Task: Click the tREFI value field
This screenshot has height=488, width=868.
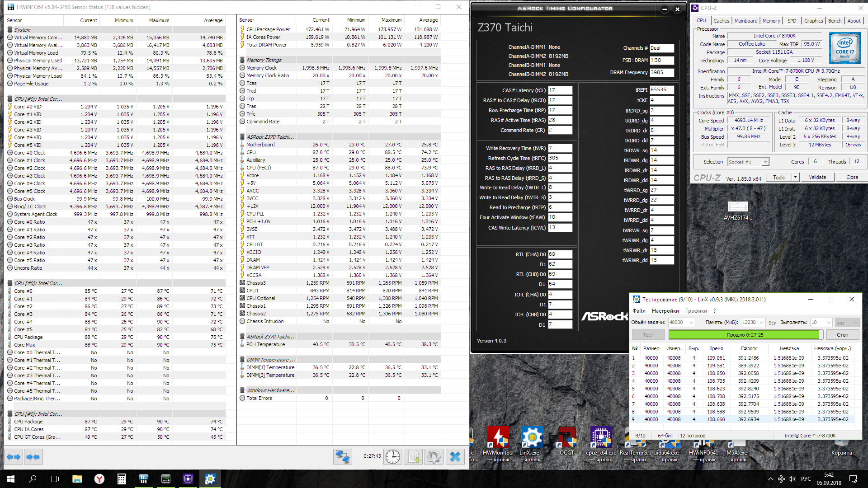Action: point(661,90)
